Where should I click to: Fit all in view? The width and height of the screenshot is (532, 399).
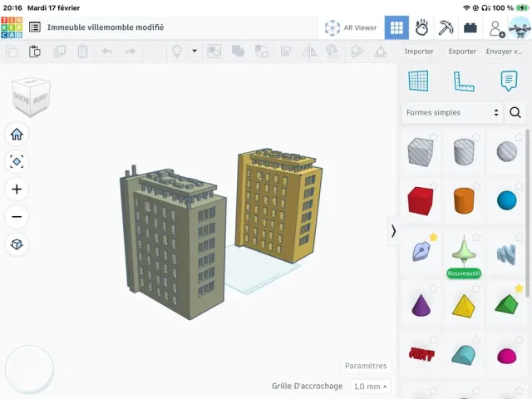click(x=17, y=162)
